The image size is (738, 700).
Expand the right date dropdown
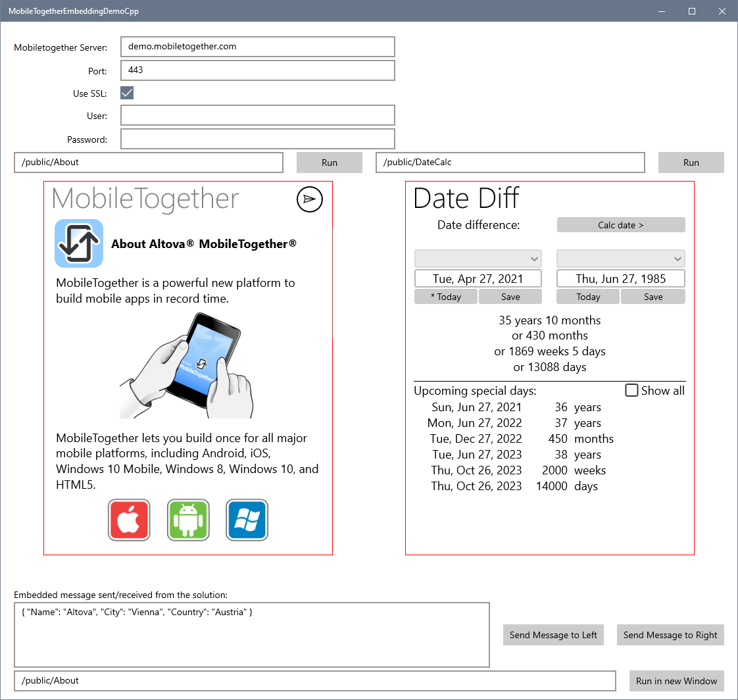pos(620,259)
